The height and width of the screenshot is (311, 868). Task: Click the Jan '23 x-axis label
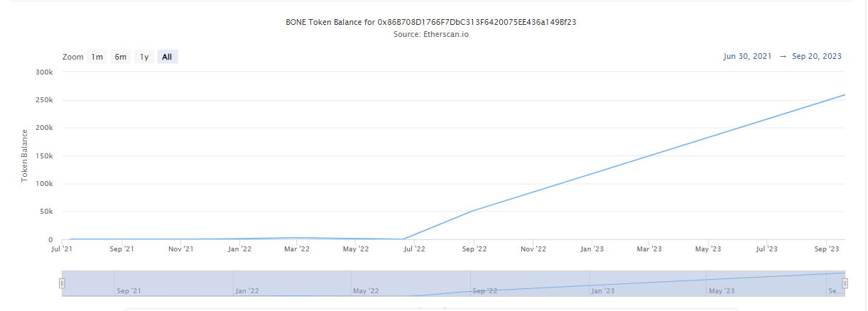591,249
